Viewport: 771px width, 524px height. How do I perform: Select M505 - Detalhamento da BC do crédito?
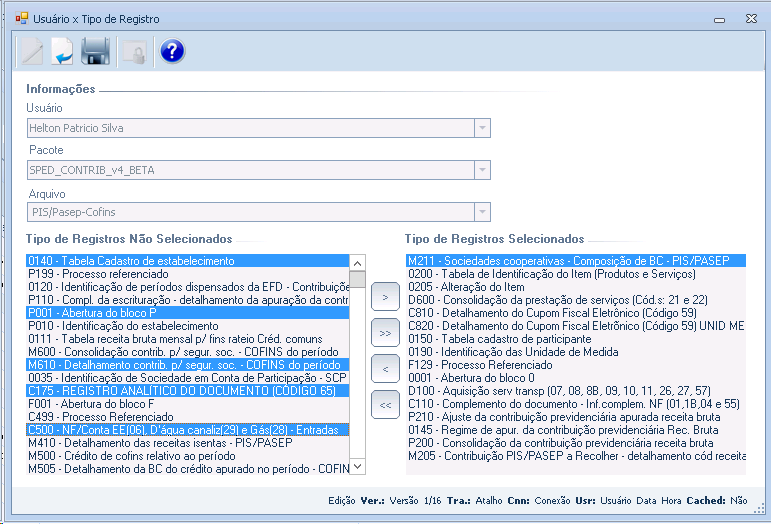[187, 469]
